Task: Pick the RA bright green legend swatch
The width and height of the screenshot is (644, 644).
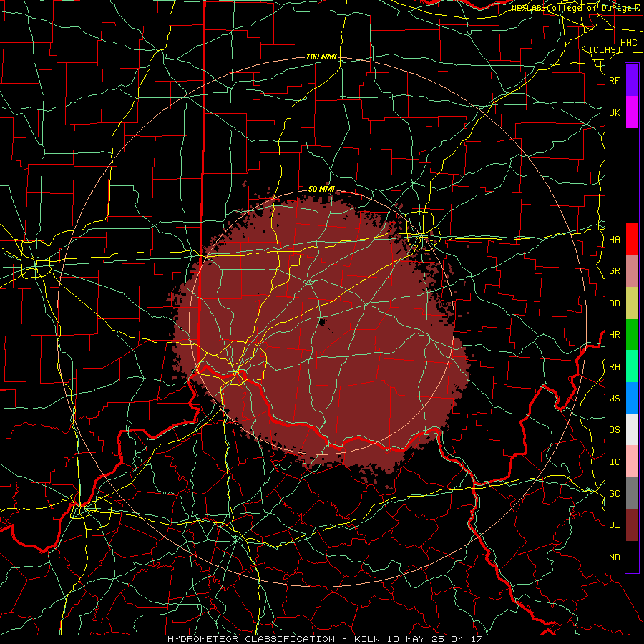Action: 632,366
